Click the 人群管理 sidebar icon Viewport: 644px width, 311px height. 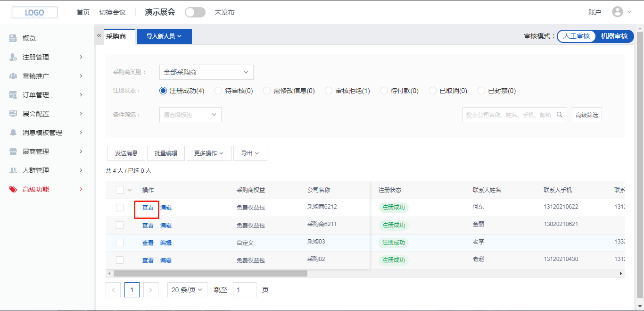pyautogui.click(x=13, y=170)
